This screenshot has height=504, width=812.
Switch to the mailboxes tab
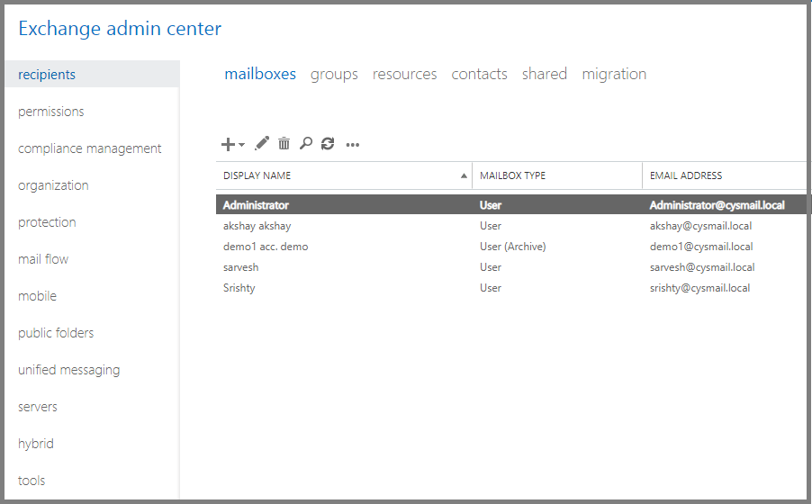point(260,74)
